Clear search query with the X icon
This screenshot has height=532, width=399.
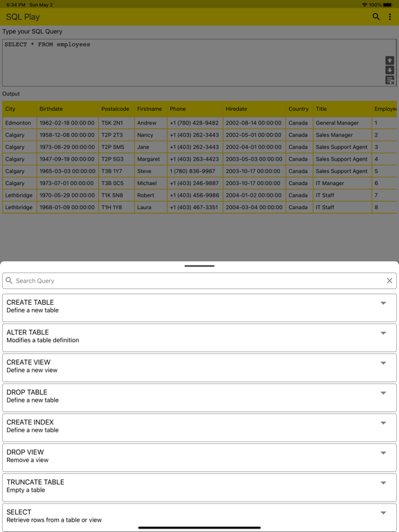(x=389, y=281)
